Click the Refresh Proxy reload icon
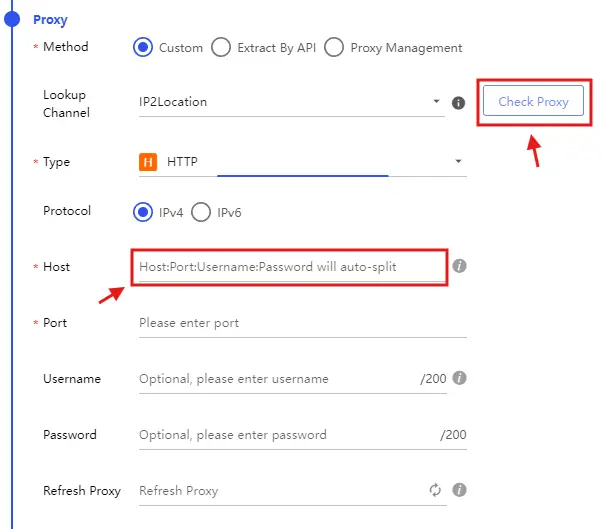The height and width of the screenshot is (529, 604). point(435,490)
